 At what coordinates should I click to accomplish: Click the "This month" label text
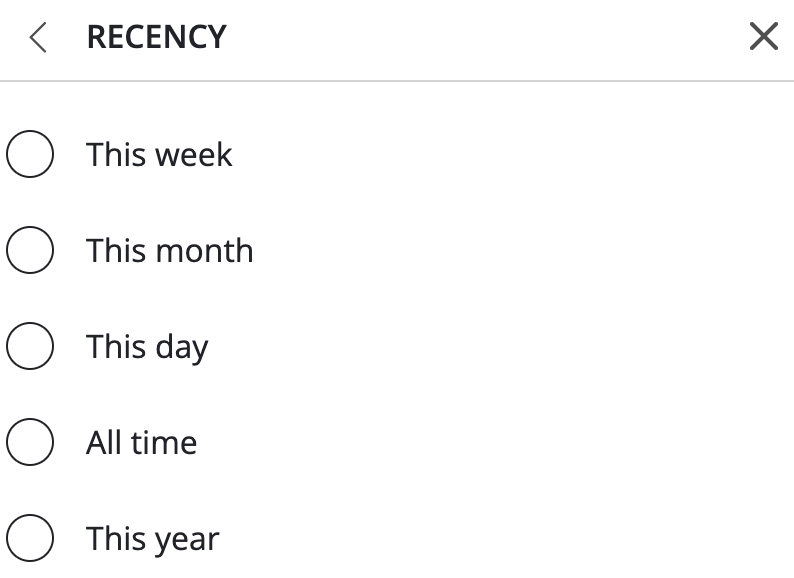click(x=169, y=251)
